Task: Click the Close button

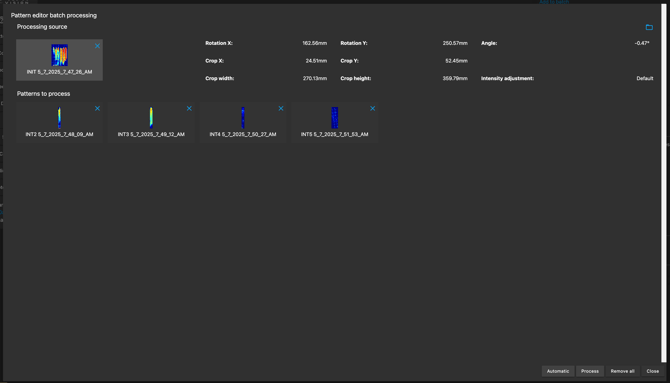Action: point(652,371)
